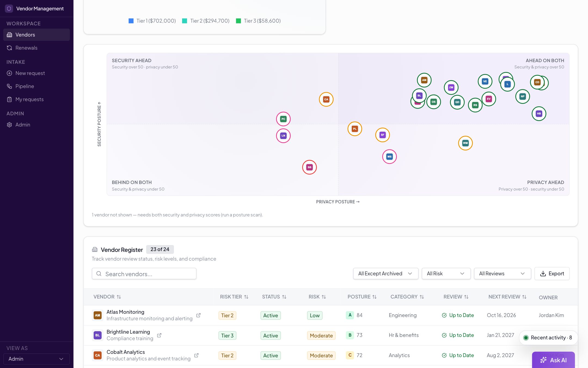Sort the table by Posture column
Image resolution: width=588 pixels, height=368 pixels.
362,297
